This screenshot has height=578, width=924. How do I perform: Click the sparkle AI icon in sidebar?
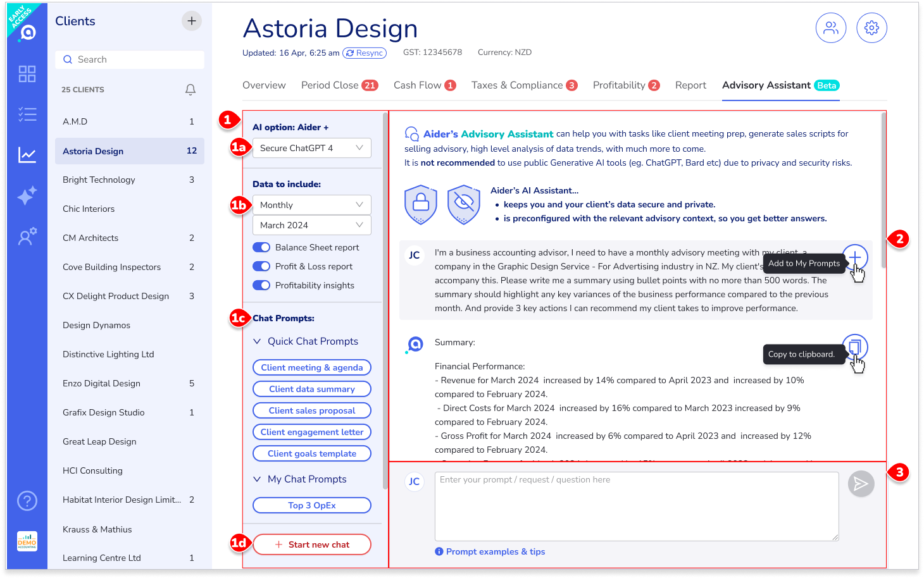pos(27,196)
